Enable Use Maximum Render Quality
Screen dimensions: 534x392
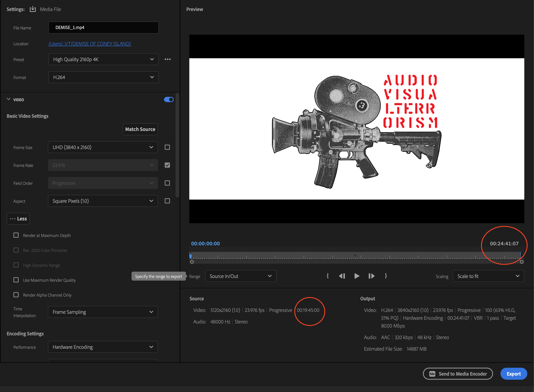click(16, 280)
